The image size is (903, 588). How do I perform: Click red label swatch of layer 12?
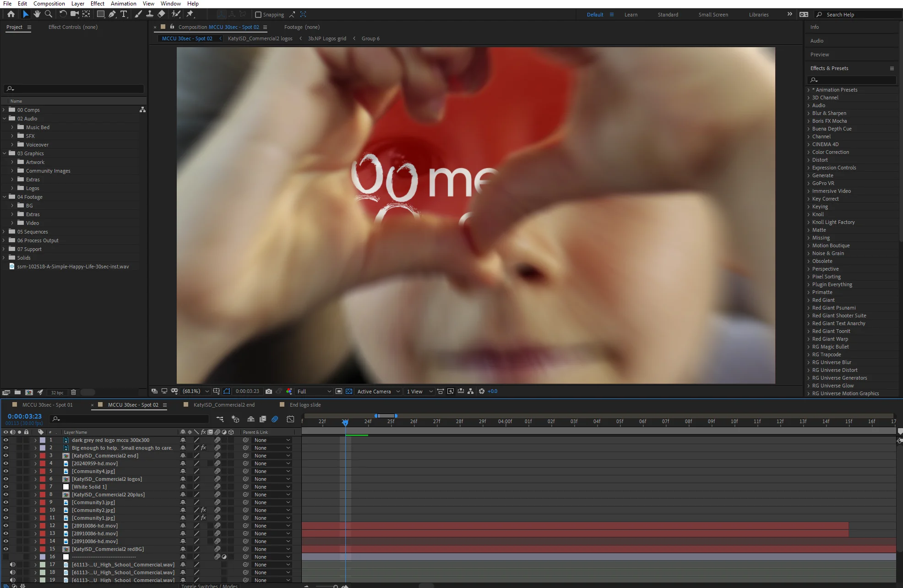(43, 526)
